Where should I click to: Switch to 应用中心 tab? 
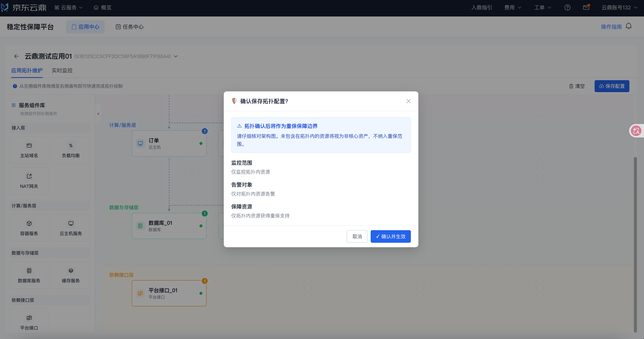tap(85, 27)
